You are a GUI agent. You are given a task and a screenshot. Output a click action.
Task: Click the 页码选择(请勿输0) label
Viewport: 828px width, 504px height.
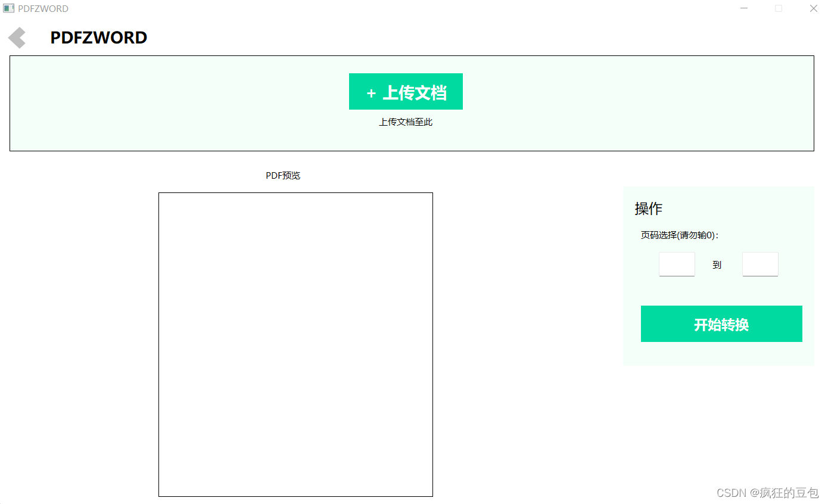coord(680,235)
